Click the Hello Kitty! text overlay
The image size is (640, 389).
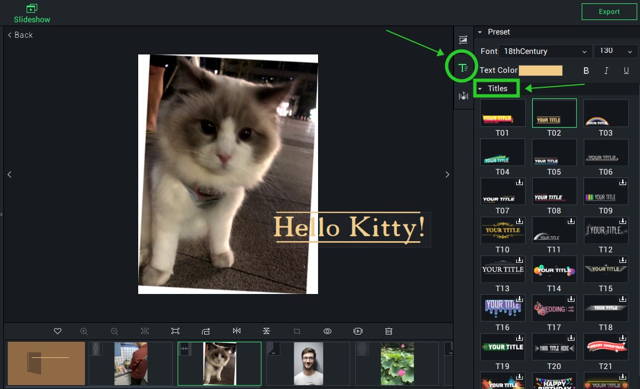pos(349,227)
